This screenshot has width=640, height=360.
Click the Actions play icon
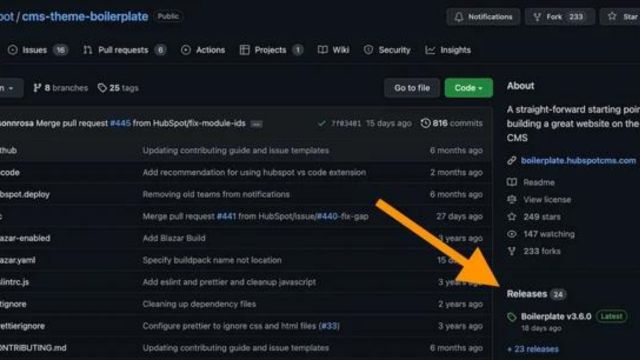(x=186, y=50)
